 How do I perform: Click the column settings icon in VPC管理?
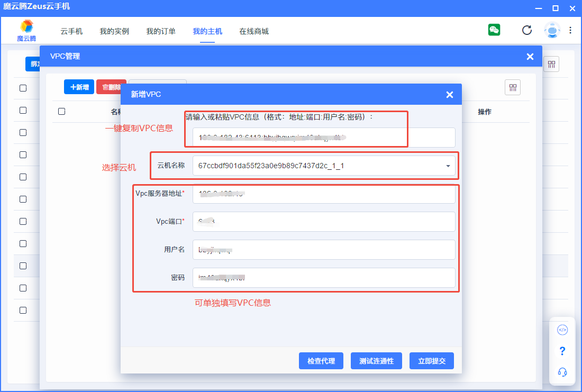tap(513, 88)
